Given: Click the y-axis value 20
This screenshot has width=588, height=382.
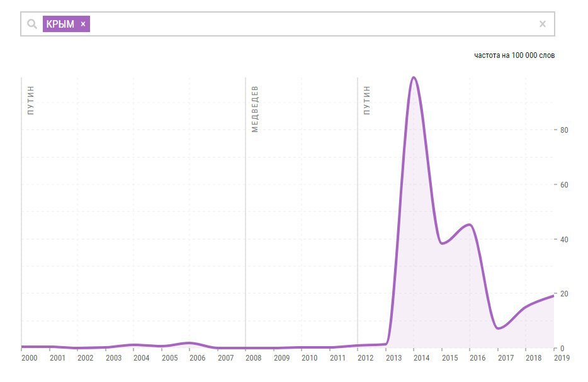Looking at the screenshot, I should click(564, 294).
